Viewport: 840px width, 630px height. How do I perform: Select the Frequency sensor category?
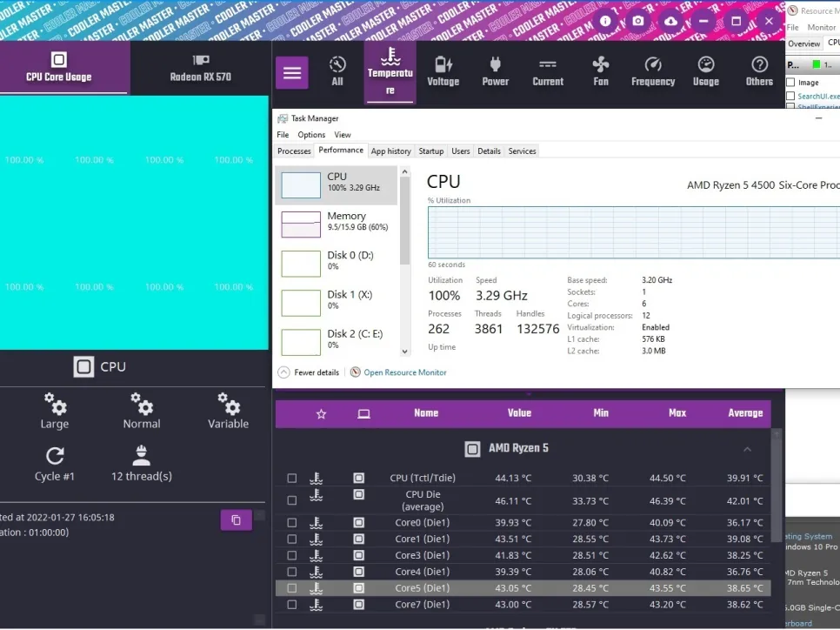pyautogui.click(x=653, y=72)
